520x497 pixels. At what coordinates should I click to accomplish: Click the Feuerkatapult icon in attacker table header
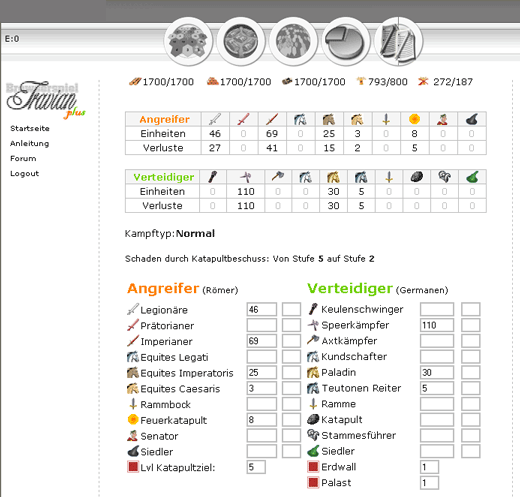(x=414, y=119)
